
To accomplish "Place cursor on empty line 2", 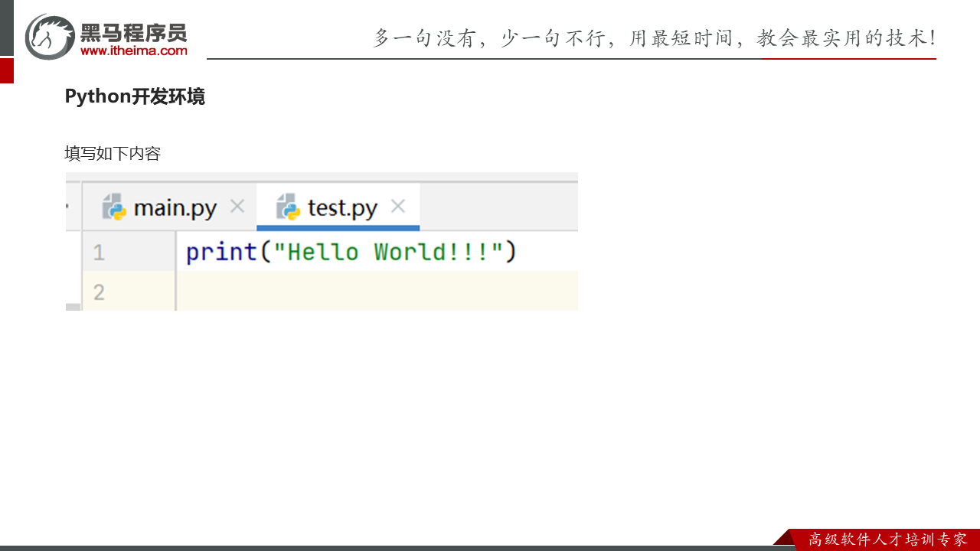I will click(375, 291).
